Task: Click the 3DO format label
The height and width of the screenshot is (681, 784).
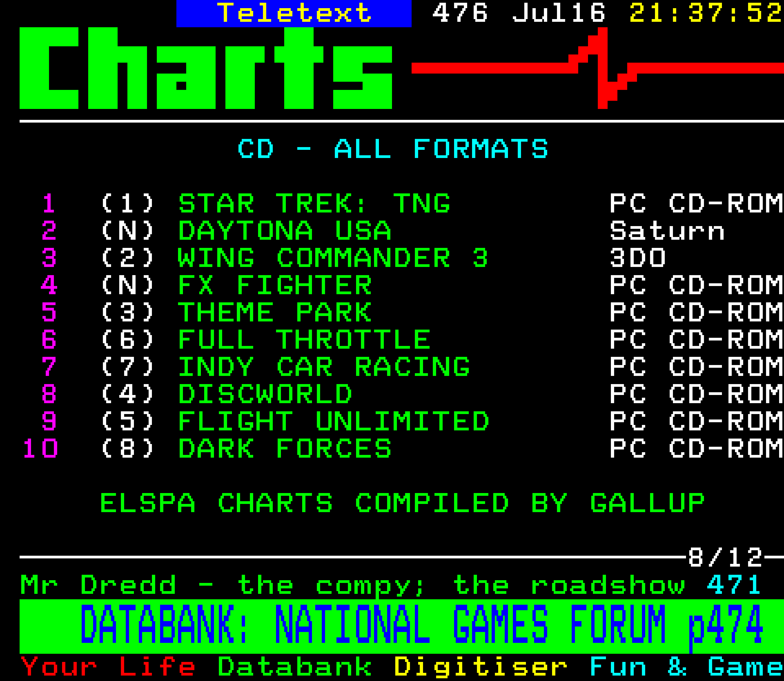Action: coord(637,258)
